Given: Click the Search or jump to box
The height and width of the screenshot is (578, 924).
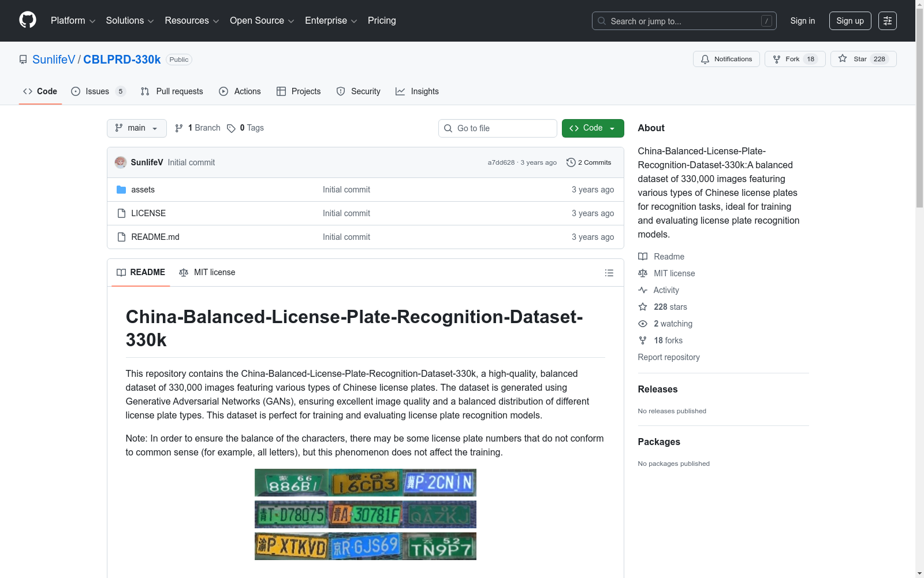Looking at the screenshot, I should 684,21.
